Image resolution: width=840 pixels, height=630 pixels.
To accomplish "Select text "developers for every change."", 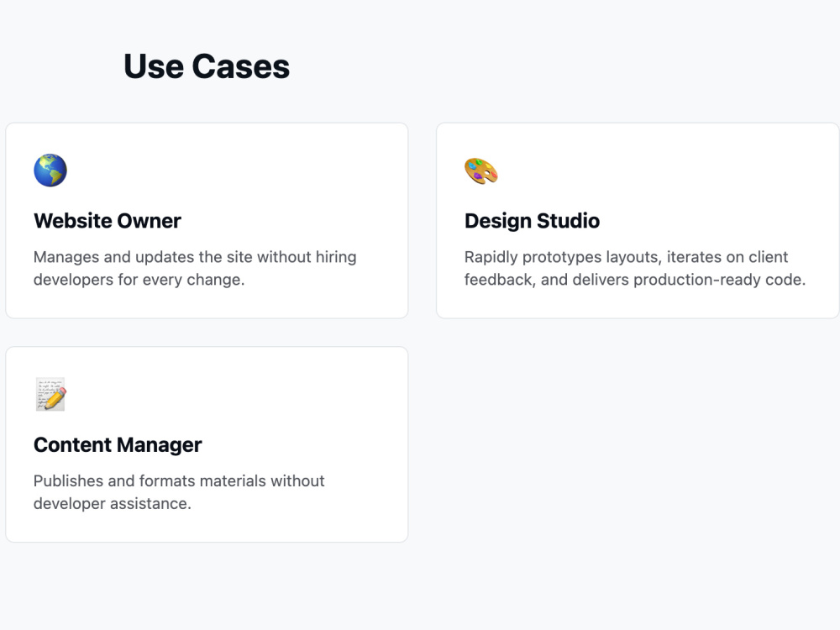I will pos(139,280).
